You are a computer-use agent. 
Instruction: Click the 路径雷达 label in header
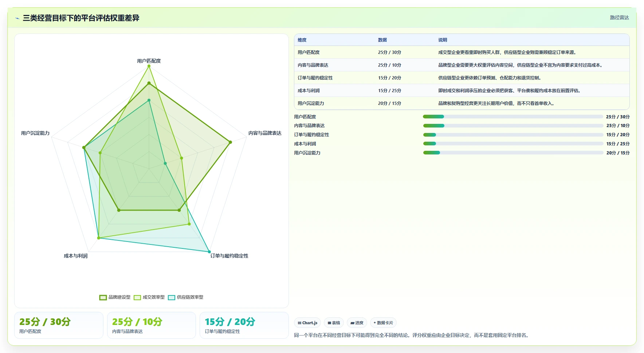point(620,17)
